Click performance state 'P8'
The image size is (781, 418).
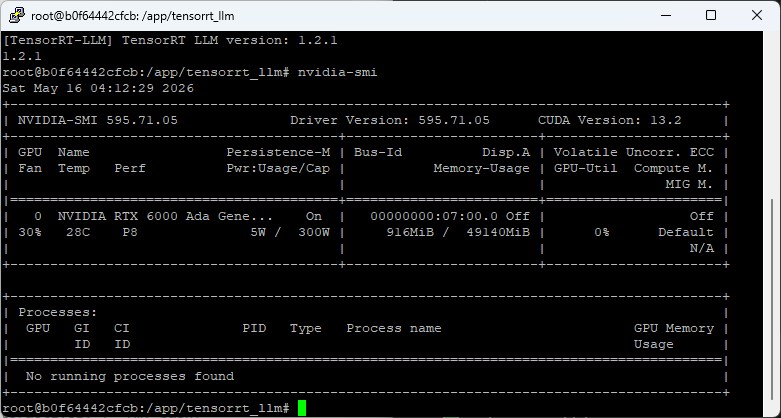pos(130,232)
